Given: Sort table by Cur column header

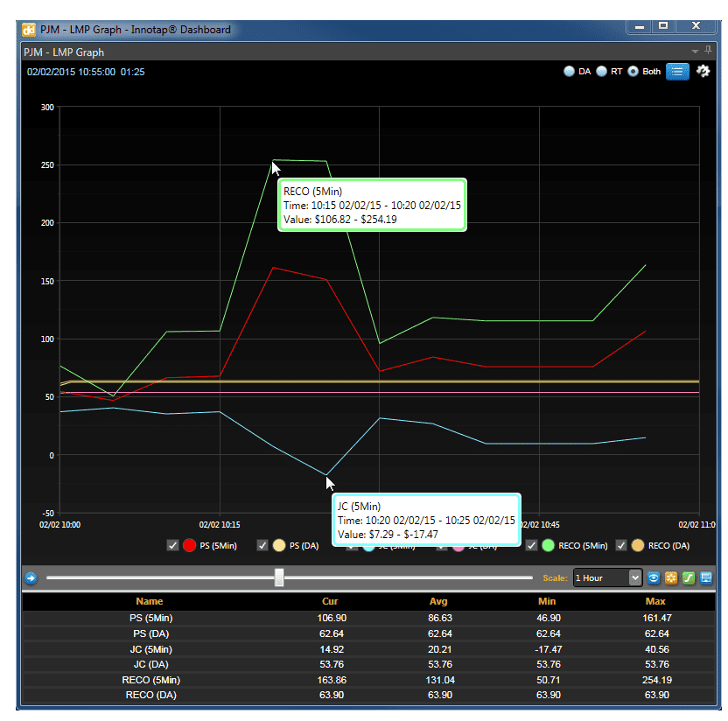Looking at the screenshot, I should [330, 601].
